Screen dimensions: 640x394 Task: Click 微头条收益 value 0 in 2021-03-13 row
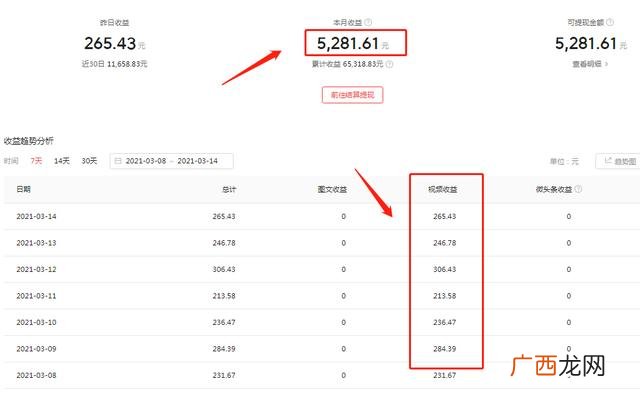point(569,243)
